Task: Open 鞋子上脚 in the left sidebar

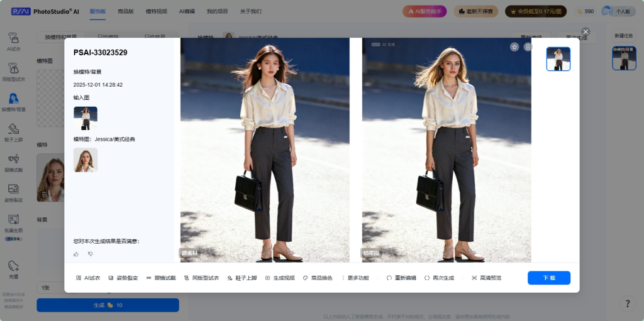Action: pyautogui.click(x=14, y=132)
